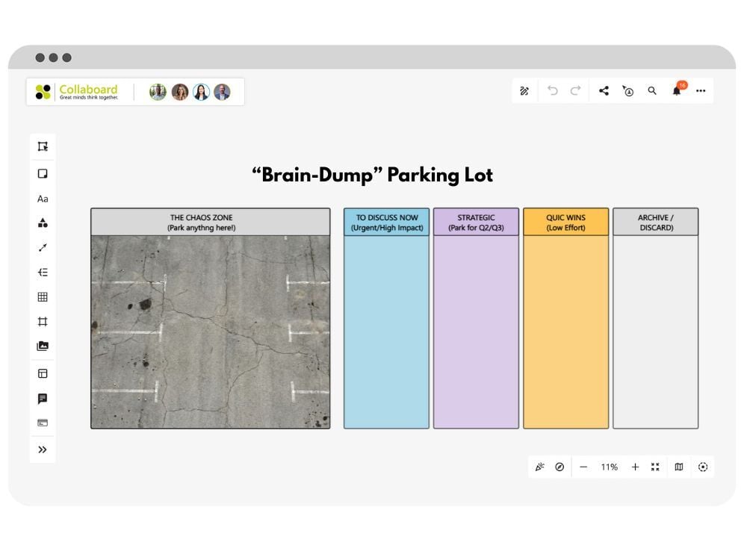The image size is (747, 560).
Task: Open notifications showing 16 alerts
Action: point(676,90)
